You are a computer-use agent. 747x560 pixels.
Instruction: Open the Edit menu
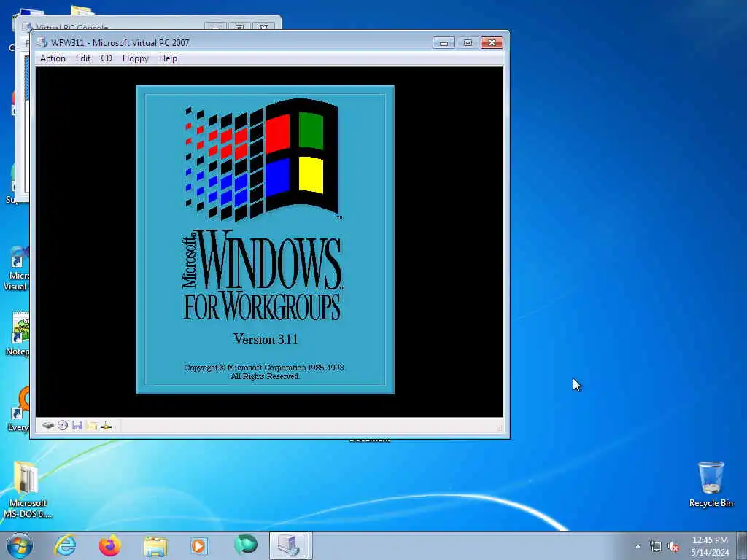pyautogui.click(x=83, y=58)
